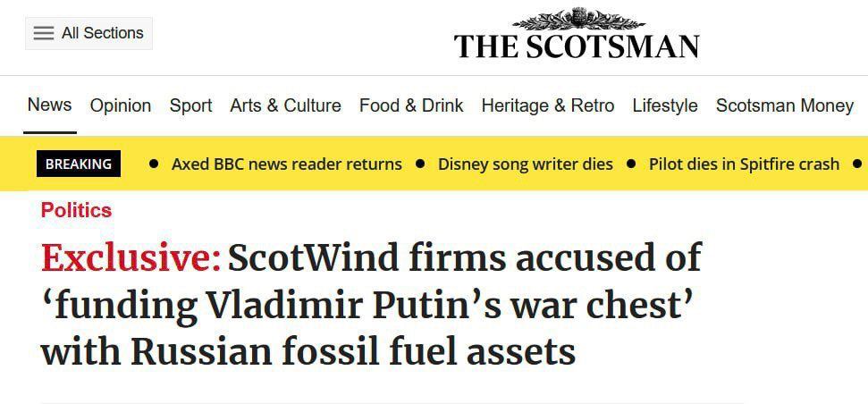Viewport: 868px width, 404px height.
Task: Click the black BREAKING label
Action: (79, 164)
